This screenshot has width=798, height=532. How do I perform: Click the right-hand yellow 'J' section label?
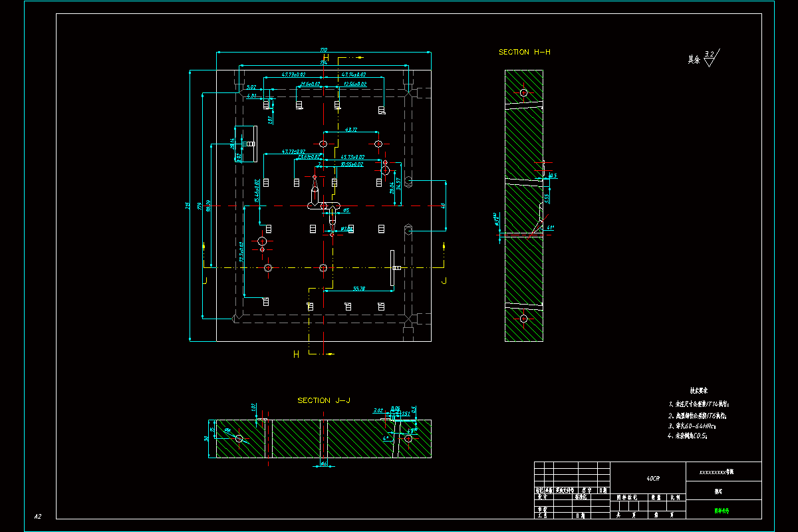[444, 281]
